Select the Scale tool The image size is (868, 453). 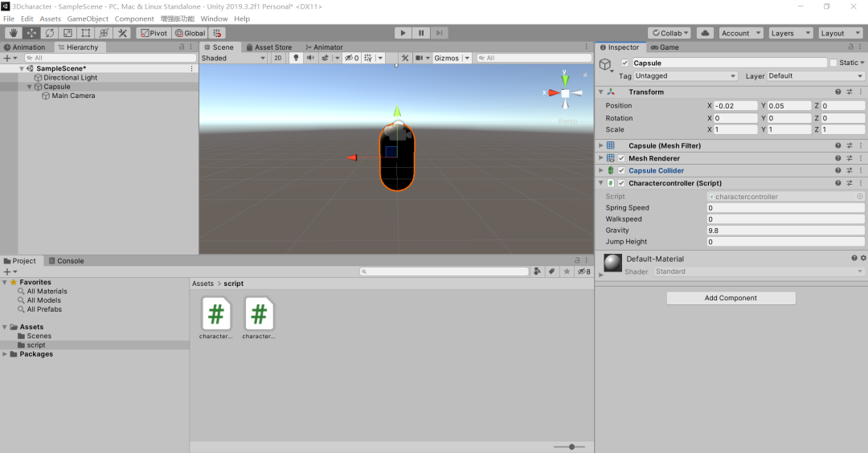coord(68,33)
